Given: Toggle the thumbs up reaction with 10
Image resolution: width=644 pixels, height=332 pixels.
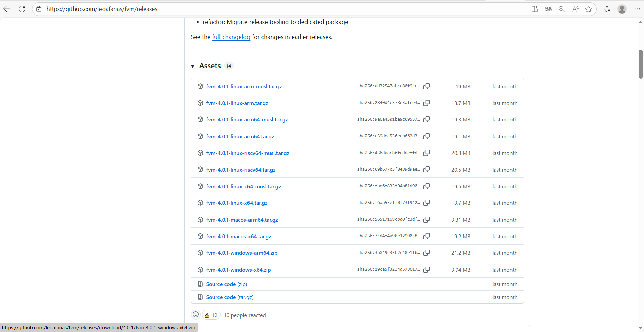Looking at the screenshot, I should tap(211, 315).
